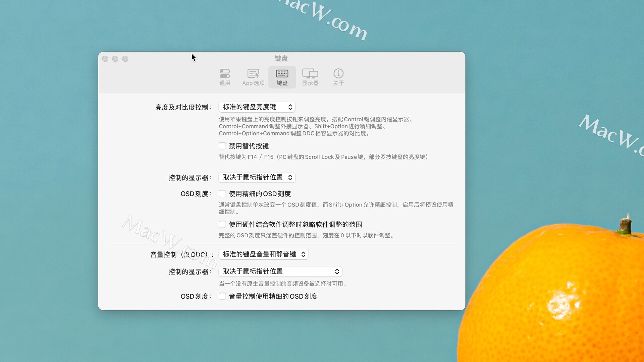Zoom the preferences window
This screenshot has height=362, width=644.
(125, 59)
